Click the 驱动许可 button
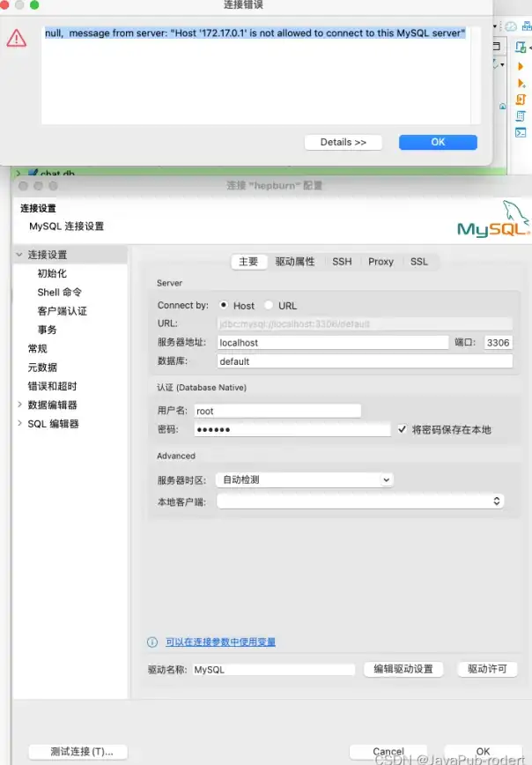 click(x=487, y=669)
